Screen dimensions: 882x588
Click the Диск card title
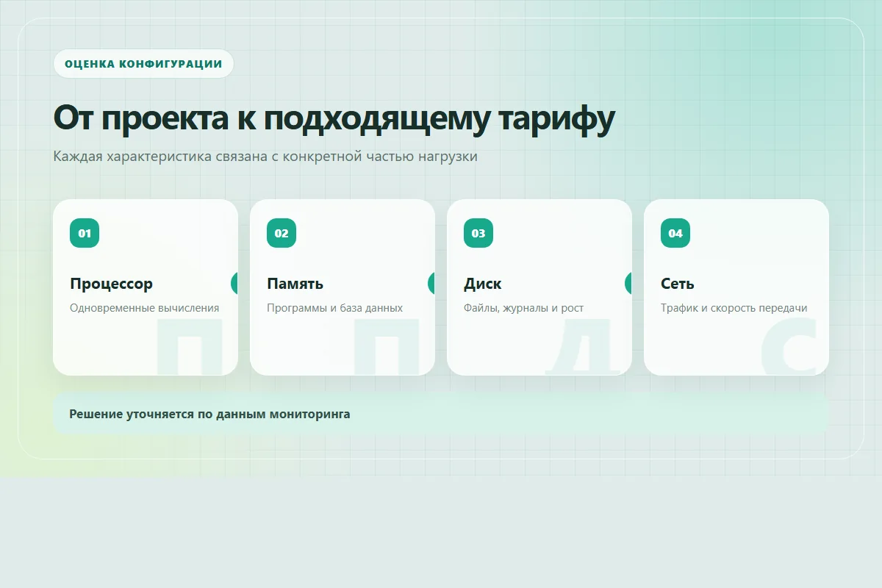pyautogui.click(x=483, y=284)
